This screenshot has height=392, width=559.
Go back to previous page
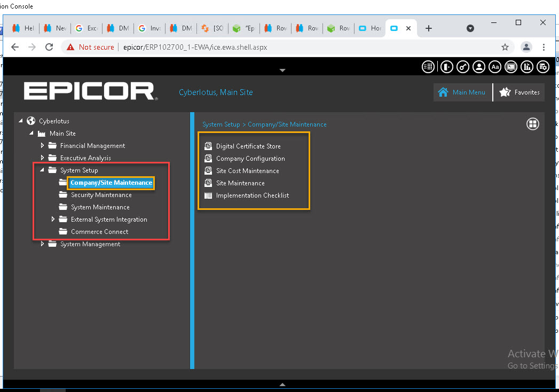(x=15, y=47)
